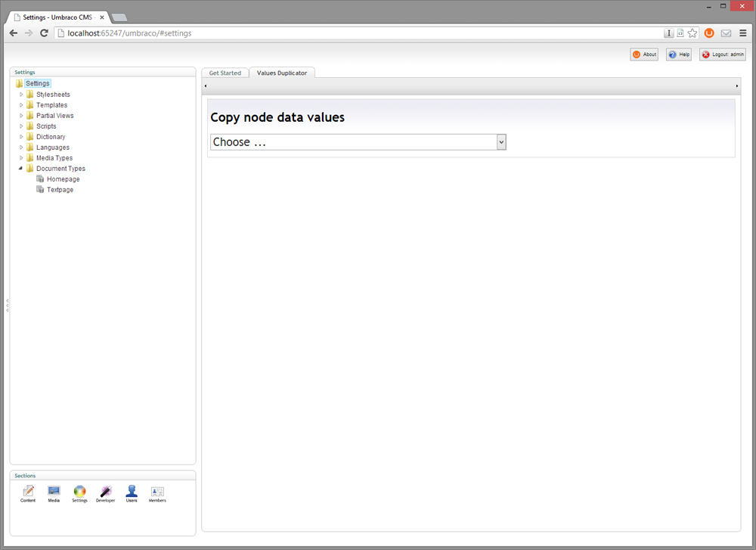This screenshot has width=756, height=550.
Task: Open the Help button
Action: (679, 54)
